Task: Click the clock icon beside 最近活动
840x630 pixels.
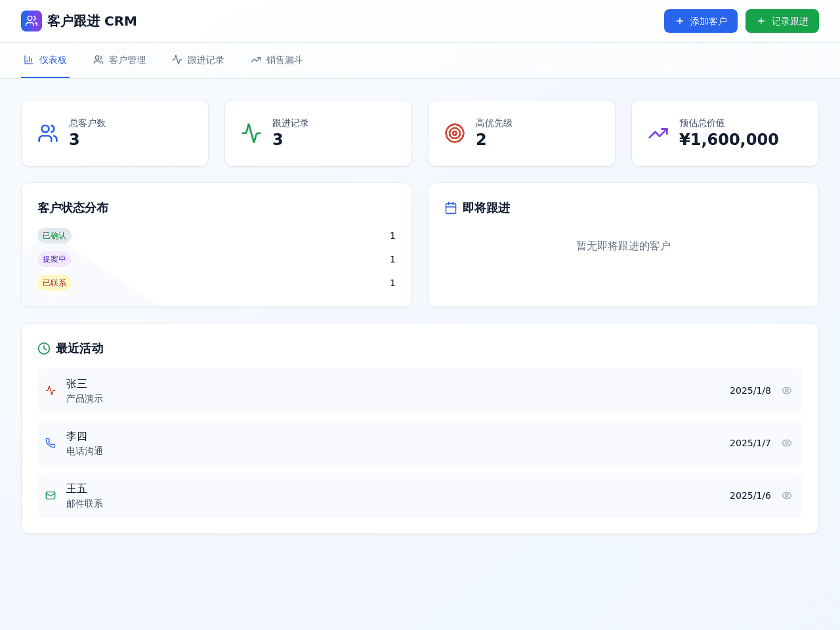Action: [x=44, y=348]
